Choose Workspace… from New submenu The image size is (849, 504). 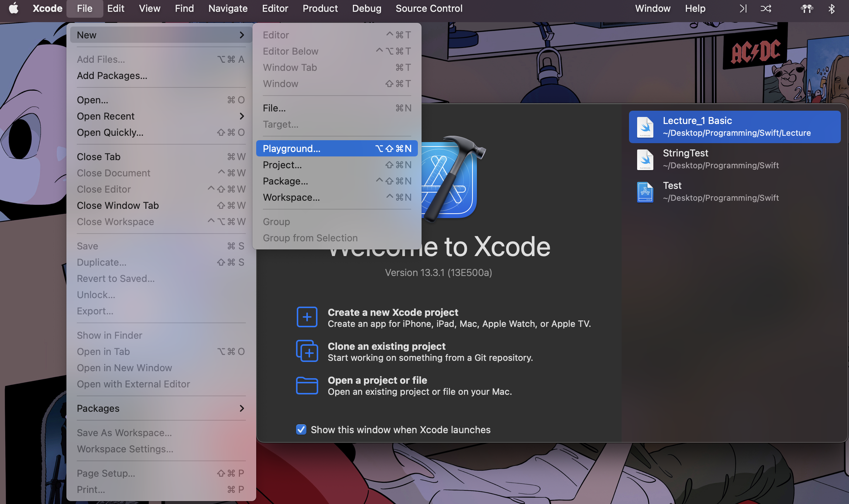tap(337, 197)
